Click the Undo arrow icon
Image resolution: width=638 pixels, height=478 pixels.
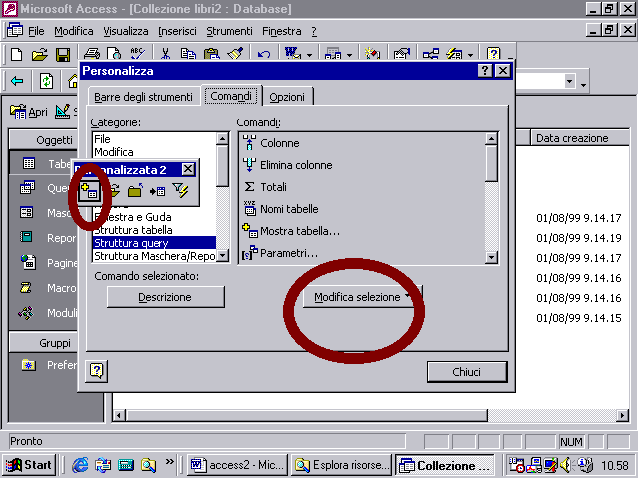point(264,53)
